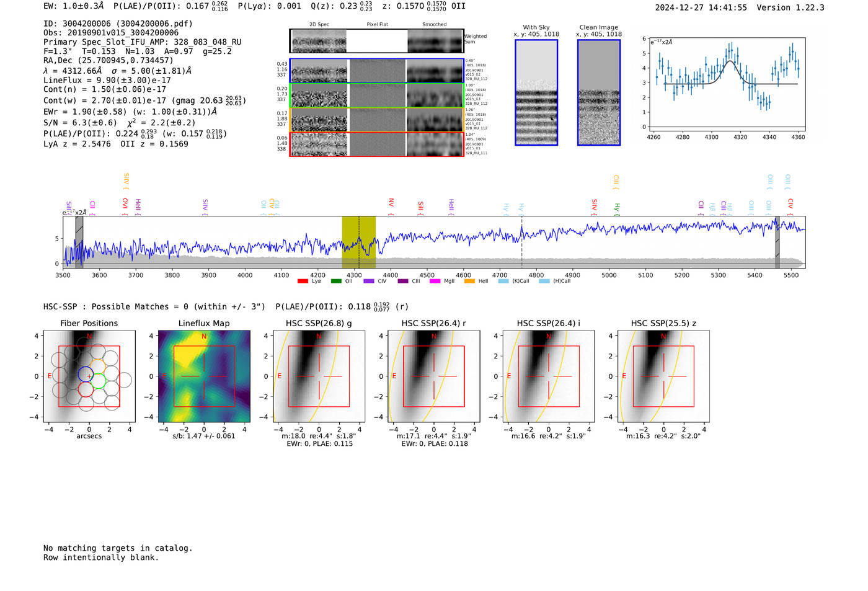
Task: Click the yellow highlighted region in spectrum
Action: pos(359,242)
